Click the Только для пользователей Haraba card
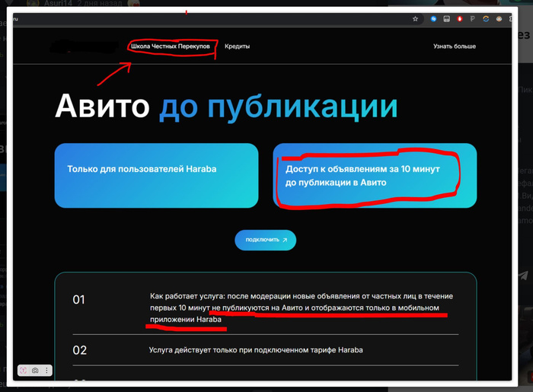Screen dimensions: 533x392 point(156,175)
